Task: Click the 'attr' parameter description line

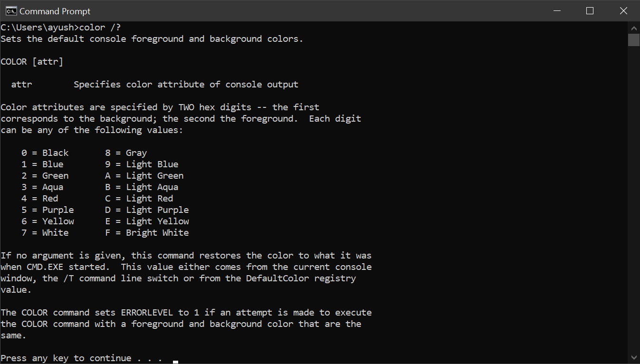Action: [x=154, y=84]
